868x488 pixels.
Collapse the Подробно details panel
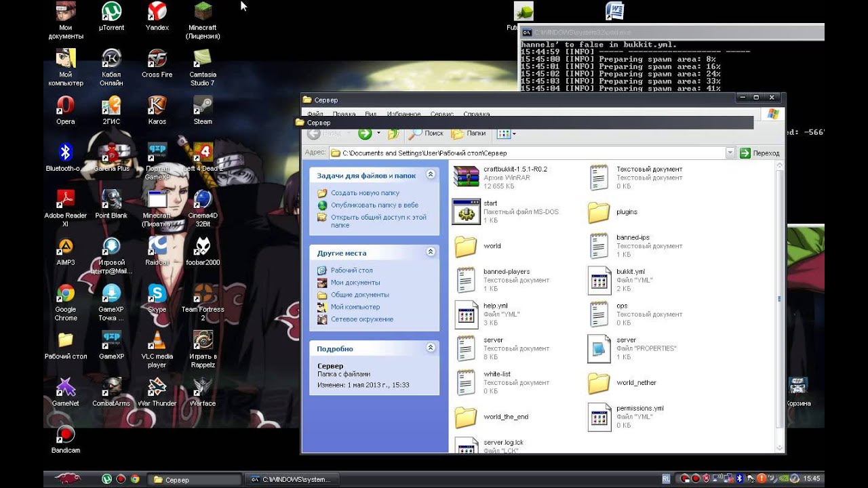[431, 348]
